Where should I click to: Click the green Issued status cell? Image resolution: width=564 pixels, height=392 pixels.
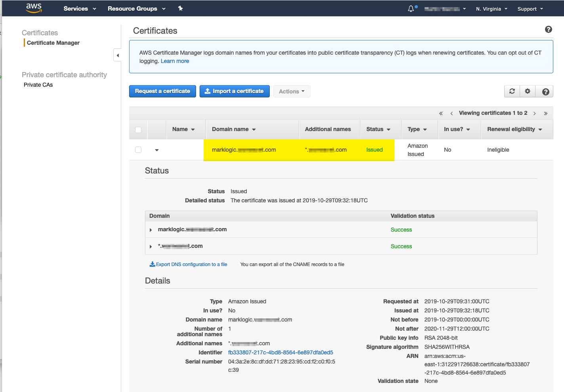(374, 150)
